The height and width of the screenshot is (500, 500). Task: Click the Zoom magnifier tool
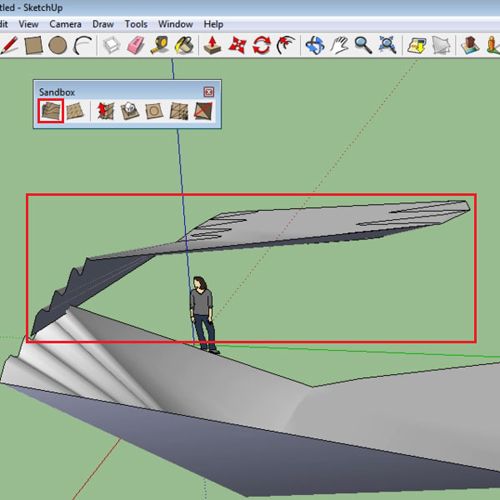(363, 45)
